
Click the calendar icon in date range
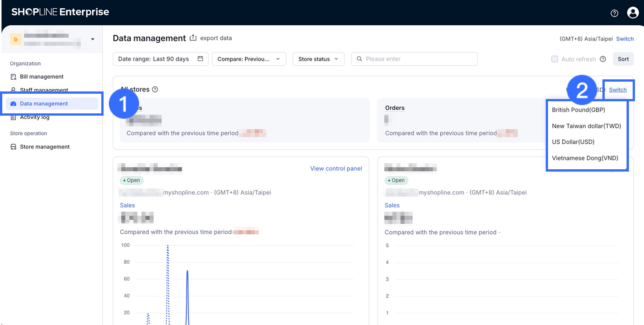(x=200, y=59)
